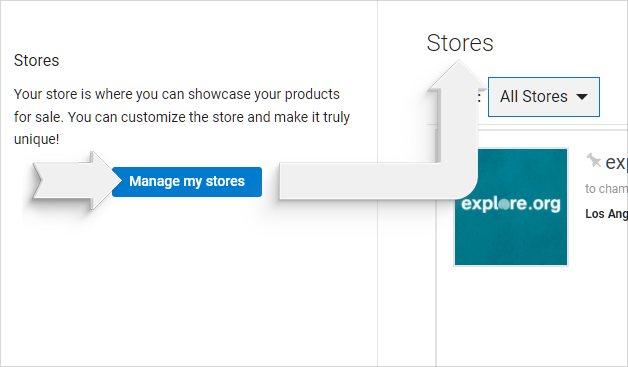Click the colon label before All Stores

click(479, 97)
